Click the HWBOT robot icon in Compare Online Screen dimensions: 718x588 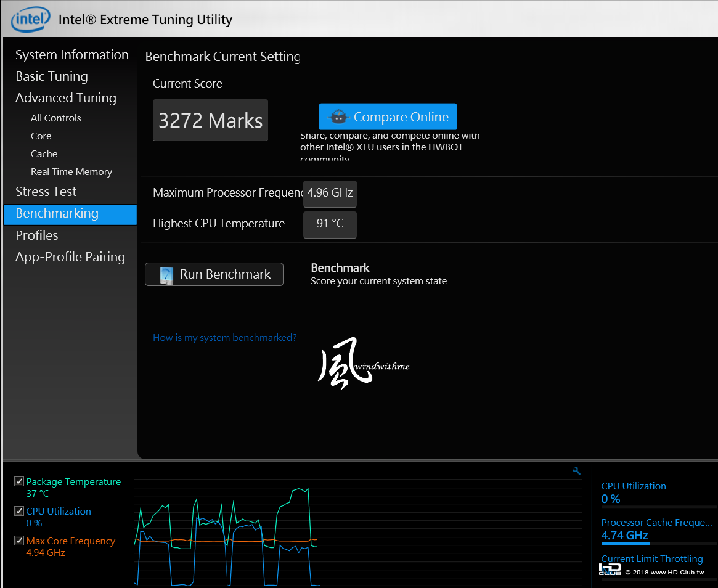click(339, 116)
